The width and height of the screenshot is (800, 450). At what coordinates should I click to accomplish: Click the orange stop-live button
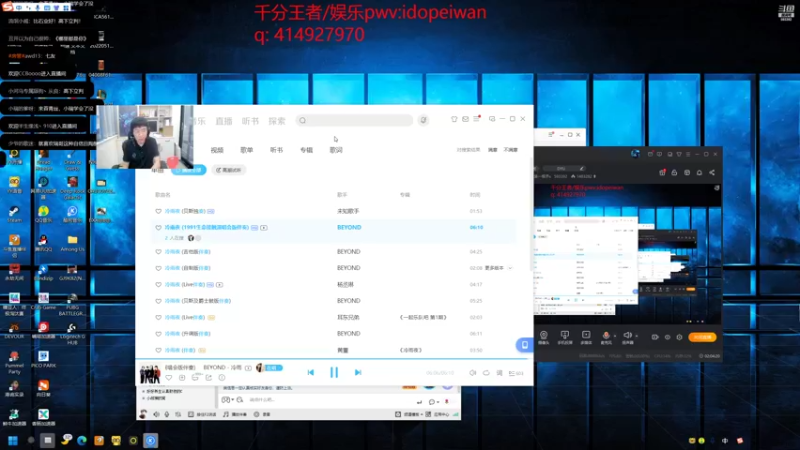coord(703,337)
